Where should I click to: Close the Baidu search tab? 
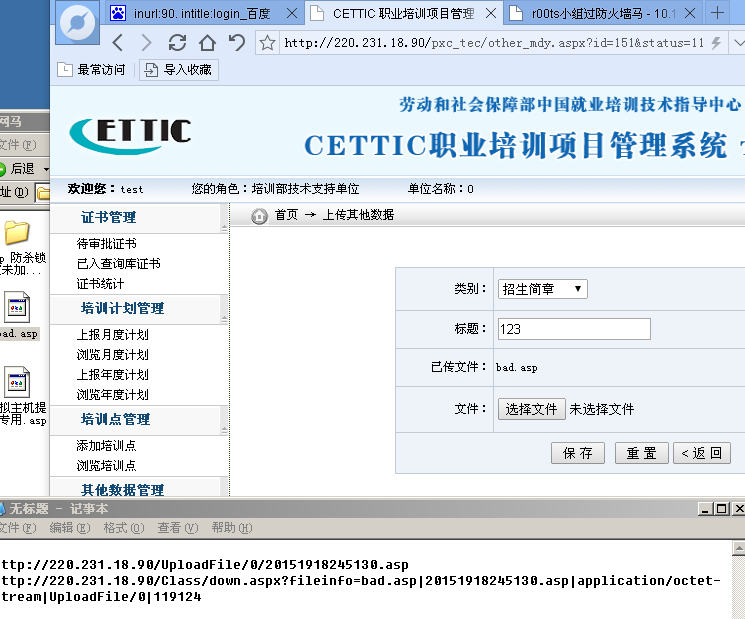point(292,13)
